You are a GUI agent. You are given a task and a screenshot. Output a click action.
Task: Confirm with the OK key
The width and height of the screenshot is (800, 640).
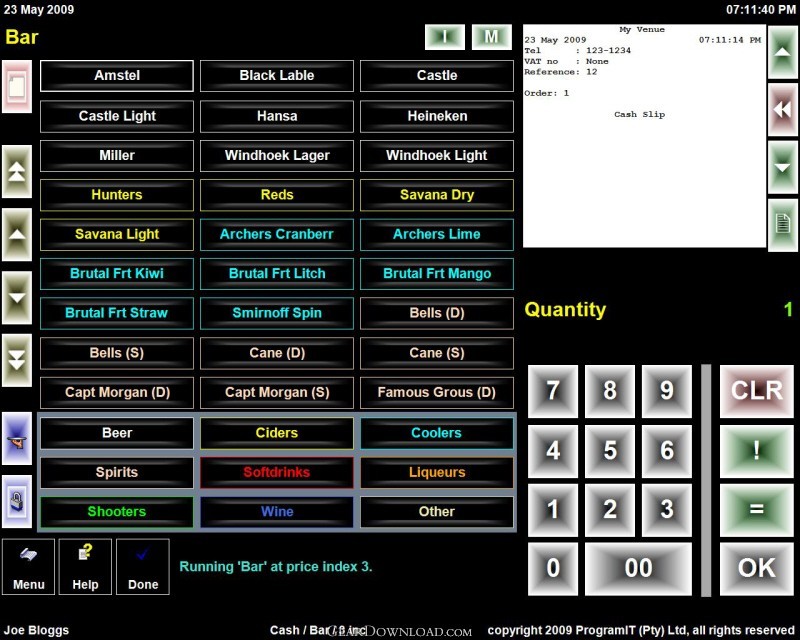pyautogui.click(x=757, y=569)
